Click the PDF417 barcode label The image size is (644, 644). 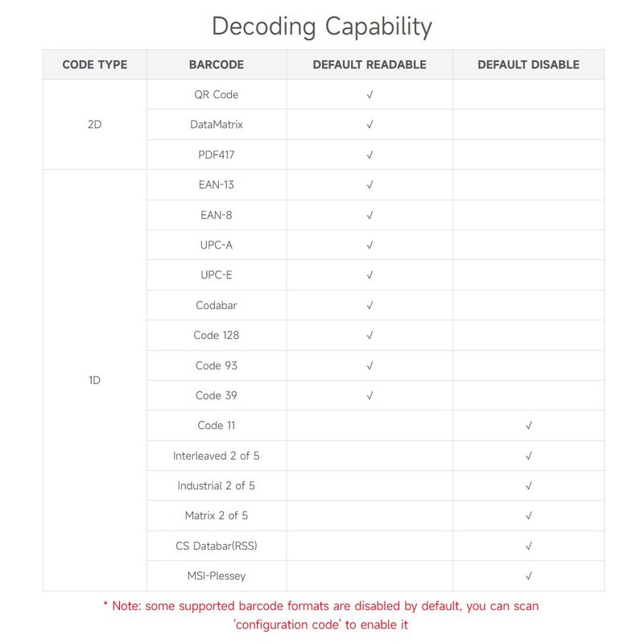tap(216, 155)
